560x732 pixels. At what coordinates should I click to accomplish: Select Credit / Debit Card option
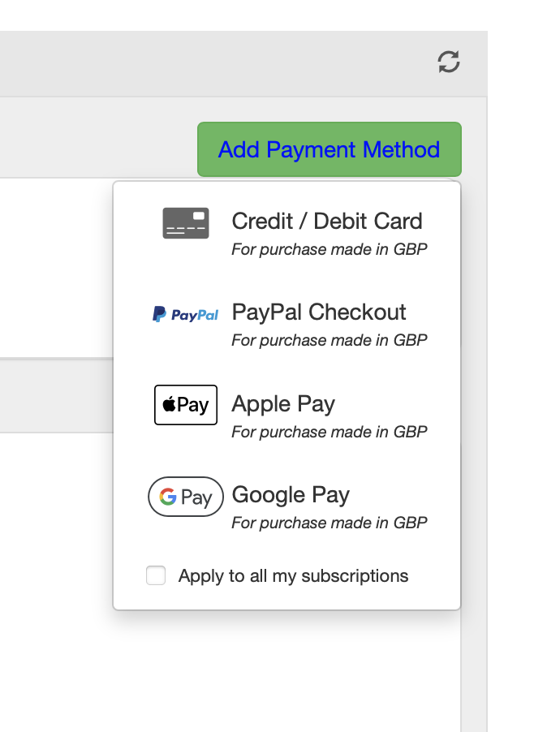pyautogui.click(x=326, y=221)
